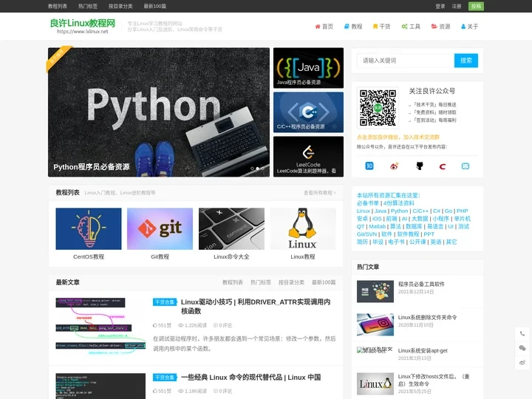Click the floating phone contact icon
The height and width of the screenshot is (399, 532).
pyautogui.click(x=522, y=333)
